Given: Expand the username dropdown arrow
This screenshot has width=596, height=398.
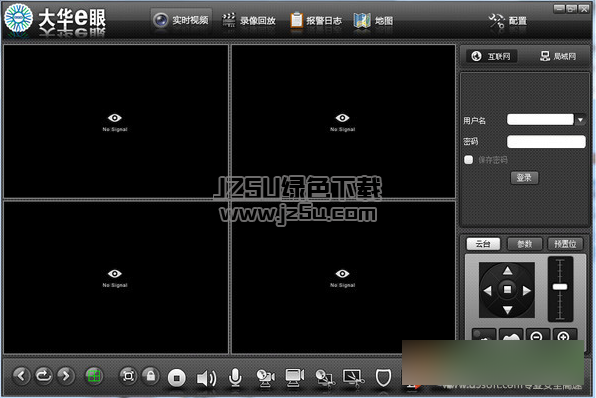Looking at the screenshot, I should [580, 120].
